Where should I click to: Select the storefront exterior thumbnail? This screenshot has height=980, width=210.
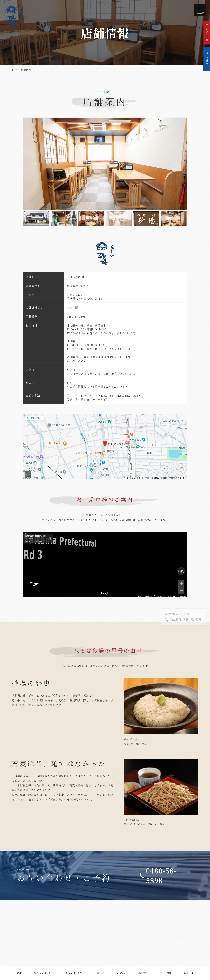click(x=36, y=219)
